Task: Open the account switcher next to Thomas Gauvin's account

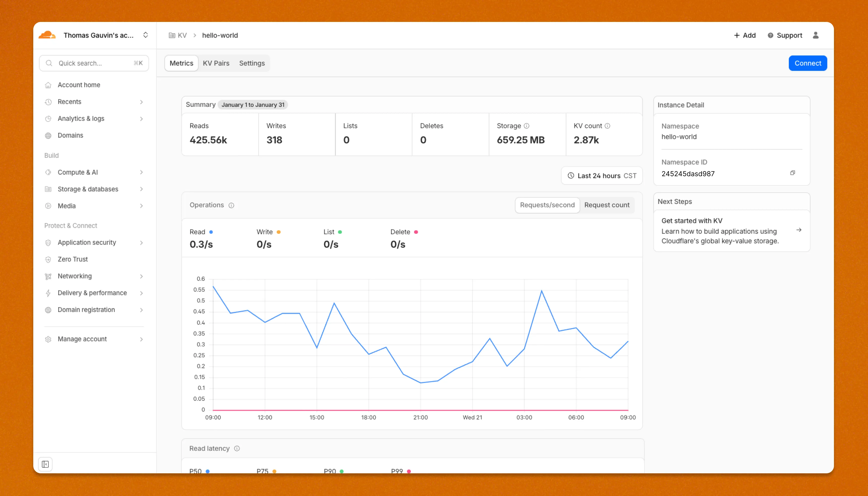Action: pos(145,35)
